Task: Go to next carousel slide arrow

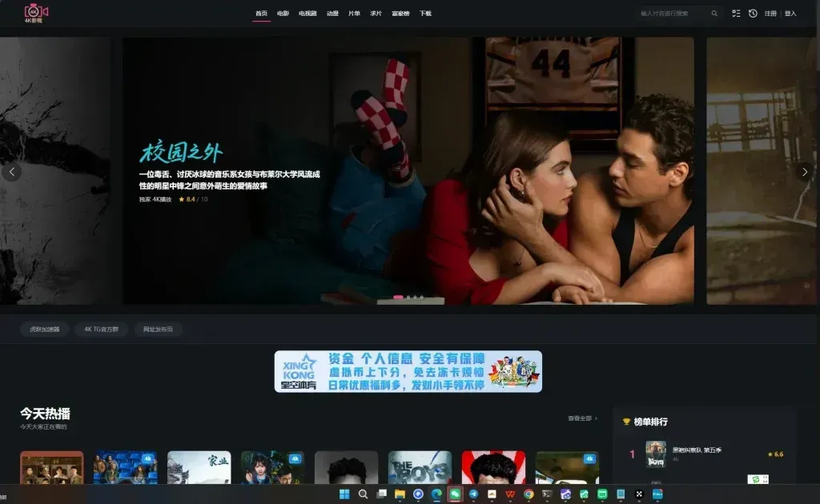Action: [x=805, y=172]
